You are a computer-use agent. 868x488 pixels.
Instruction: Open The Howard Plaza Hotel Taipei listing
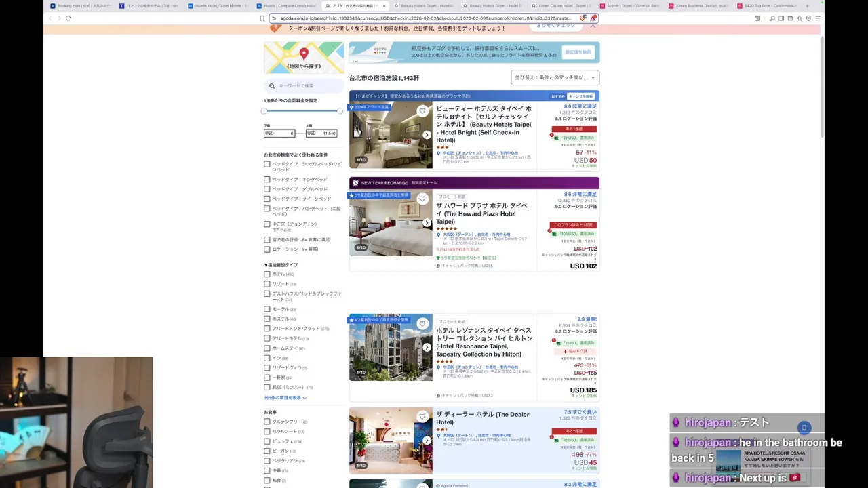(x=482, y=213)
